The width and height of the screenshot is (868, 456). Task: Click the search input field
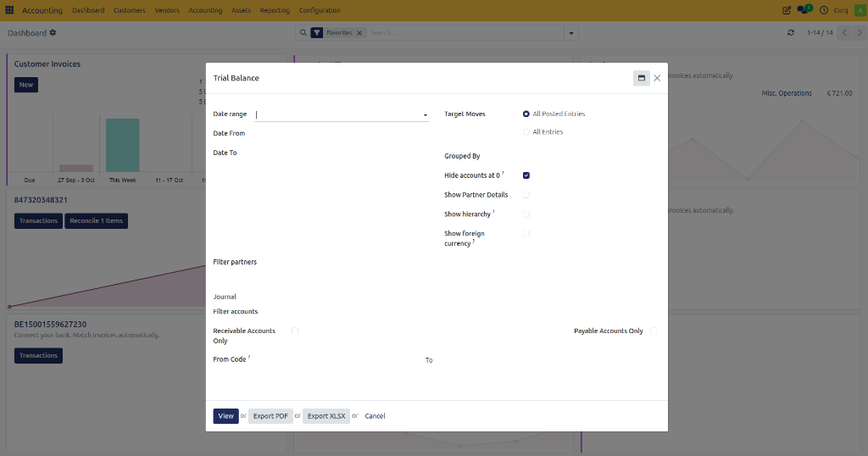coord(465,33)
